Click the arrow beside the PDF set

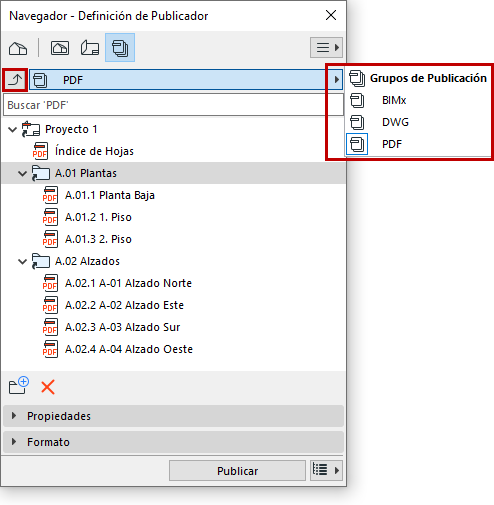click(337, 80)
